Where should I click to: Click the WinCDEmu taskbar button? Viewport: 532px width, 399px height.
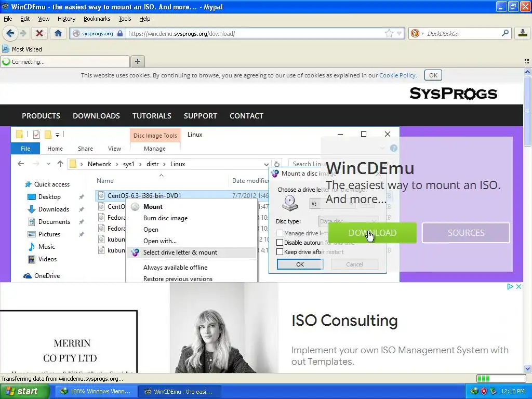coord(179,392)
